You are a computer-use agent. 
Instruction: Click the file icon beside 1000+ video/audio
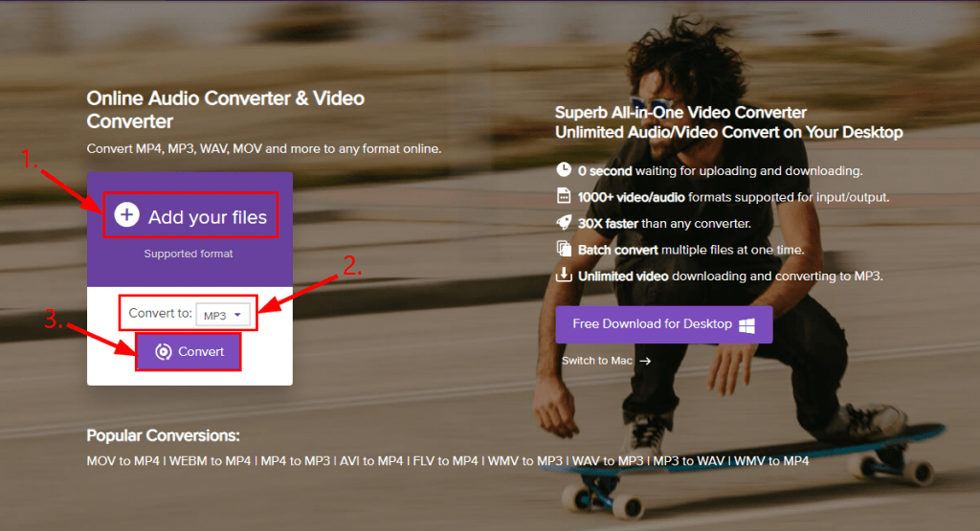(564, 195)
